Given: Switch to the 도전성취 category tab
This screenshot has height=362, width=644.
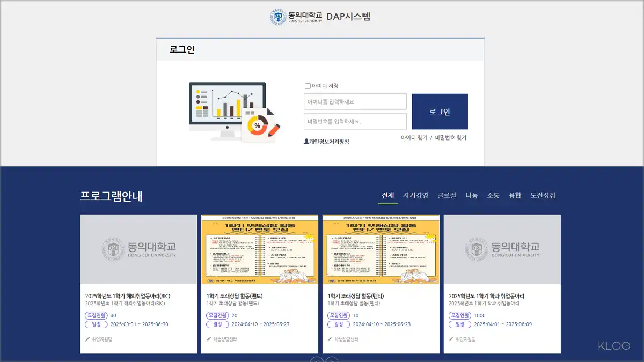Looking at the screenshot, I should 544,196.
